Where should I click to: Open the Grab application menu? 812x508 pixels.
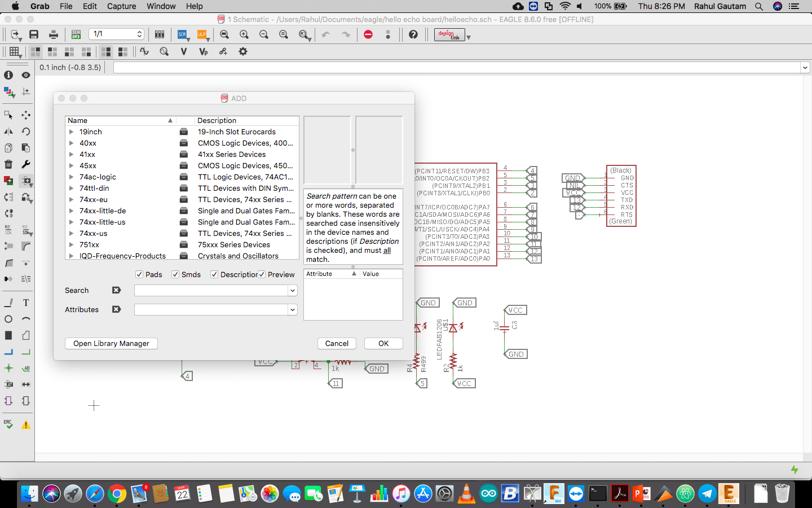pyautogui.click(x=40, y=6)
